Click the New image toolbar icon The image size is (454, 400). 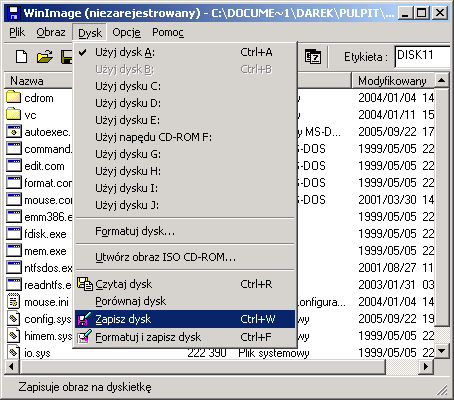[22, 57]
